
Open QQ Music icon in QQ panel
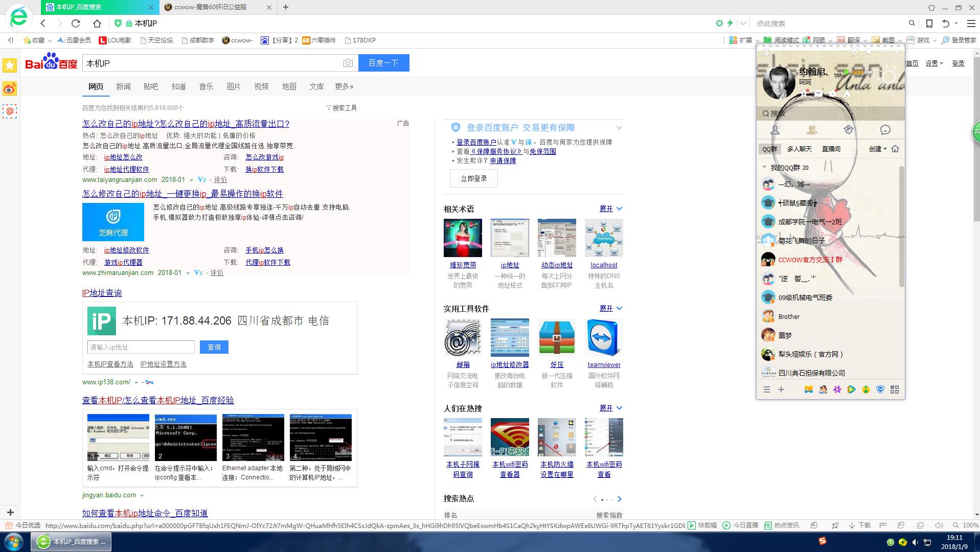(x=866, y=389)
